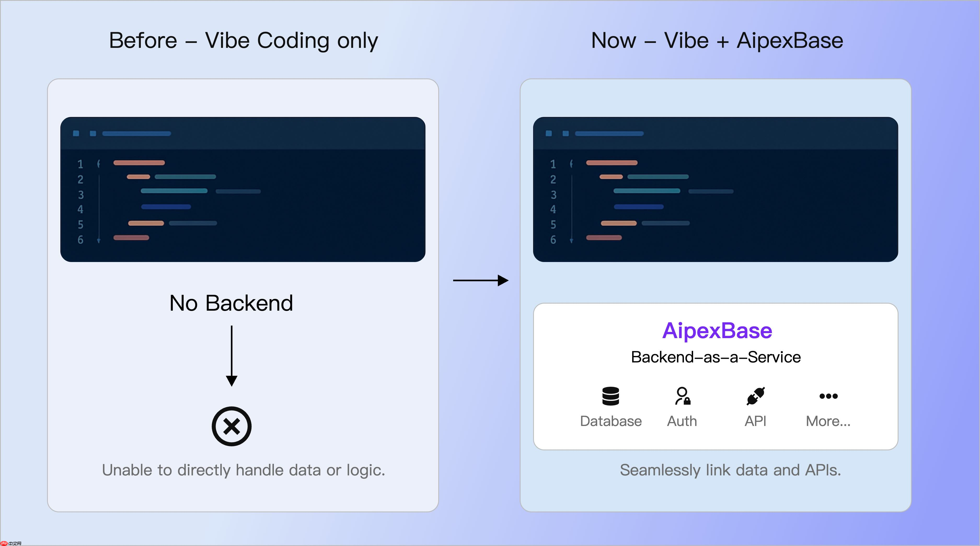Click the 'No Backend' text
This screenshot has width=980, height=546.
[x=231, y=303]
